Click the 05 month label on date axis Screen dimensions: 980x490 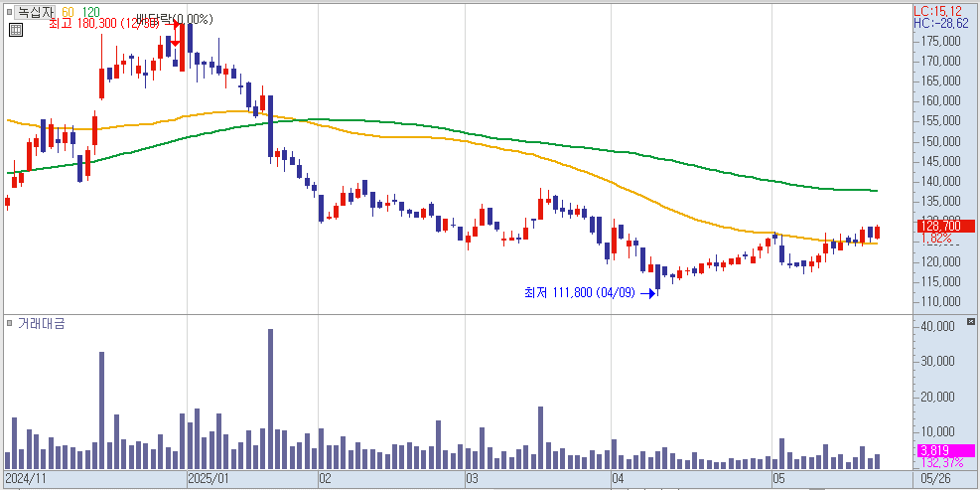tap(778, 479)
